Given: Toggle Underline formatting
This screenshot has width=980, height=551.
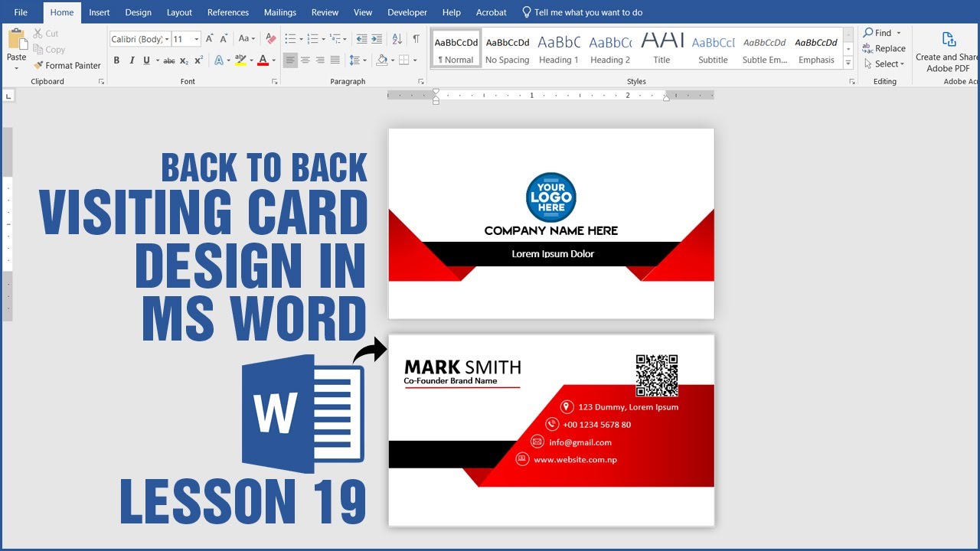Looking at the screenshot, I should click(x=146, y=60).
